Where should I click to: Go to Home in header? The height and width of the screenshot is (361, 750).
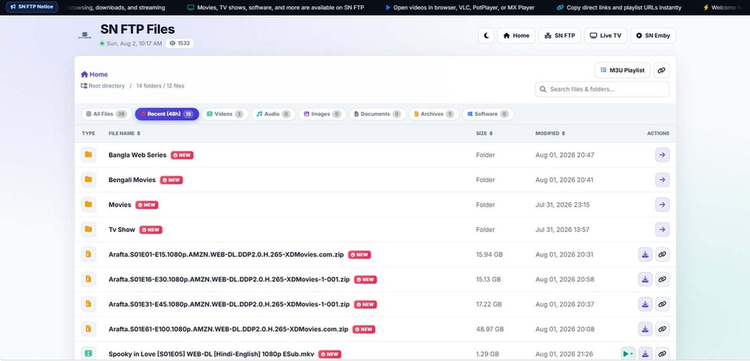(516, 35)
